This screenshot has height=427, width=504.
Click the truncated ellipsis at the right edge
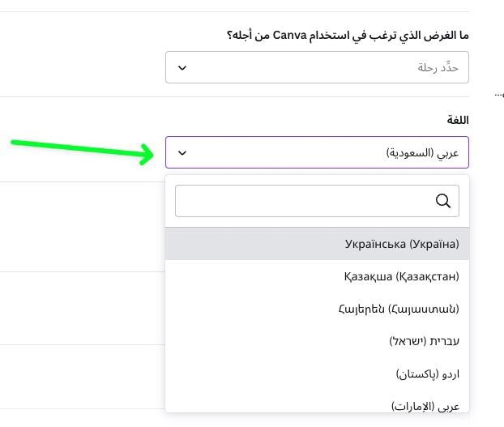tap(499, 95)
